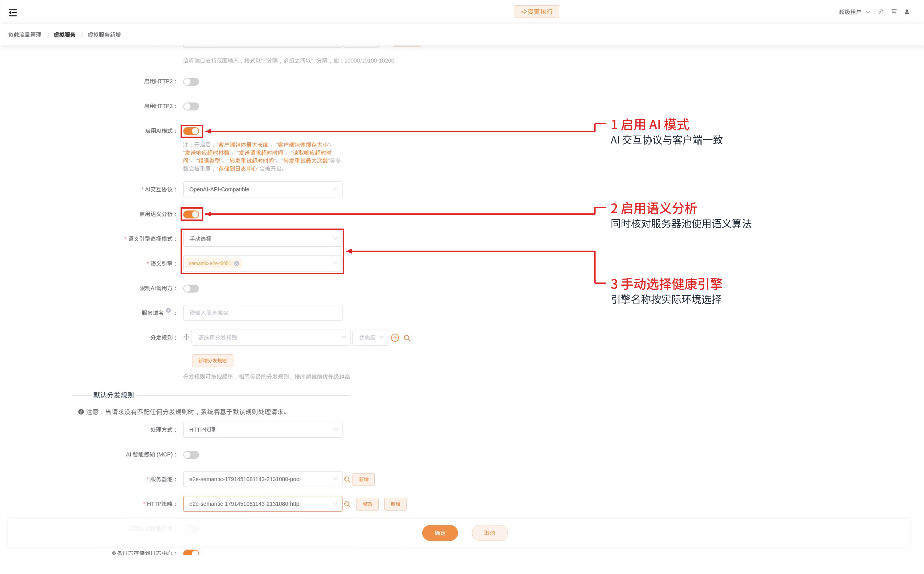Expand the 语义引擎 multi-select dropdown
This screenshot has height=574, width=924.
[263, 263]
